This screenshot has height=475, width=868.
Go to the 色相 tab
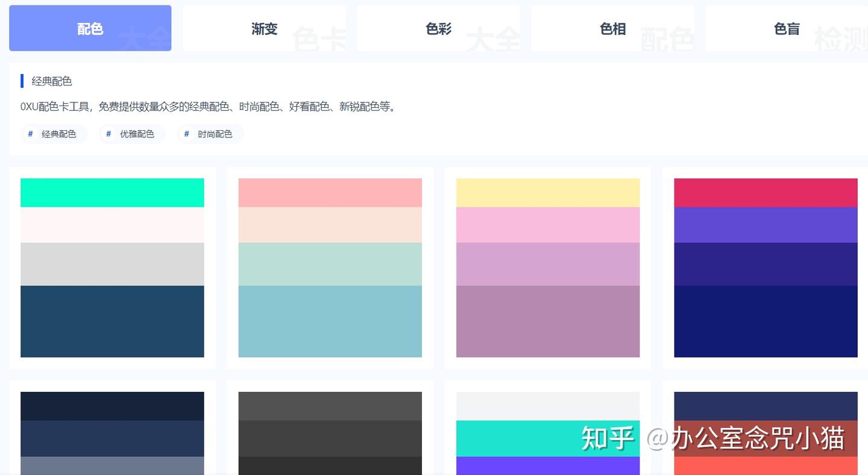pyautogui.click(x=612, y=28)
